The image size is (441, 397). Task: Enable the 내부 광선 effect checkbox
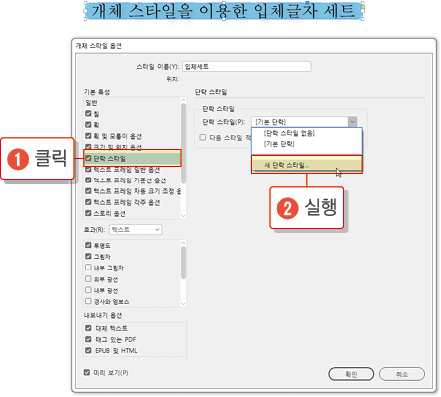88,290
